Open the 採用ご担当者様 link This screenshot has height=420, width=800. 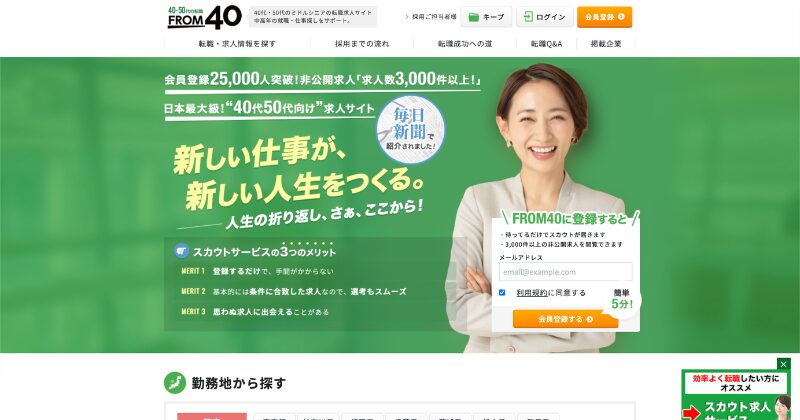[x=431, y=17]
